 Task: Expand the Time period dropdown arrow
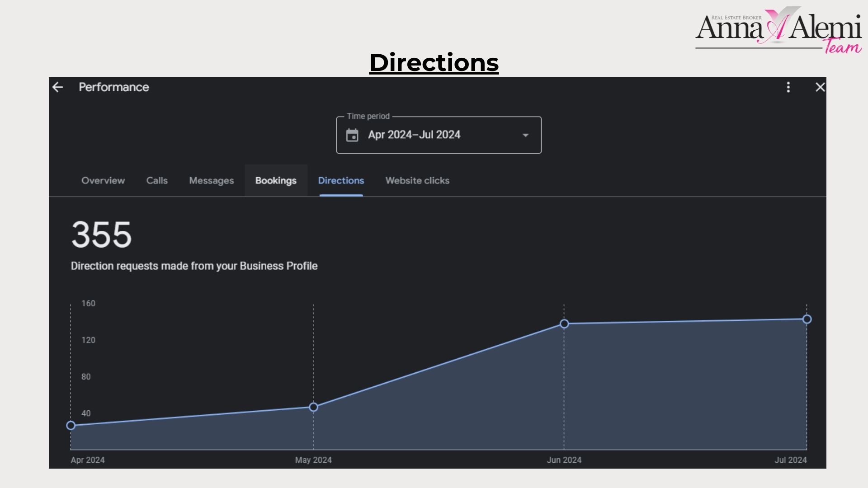[x=525, y=135]
